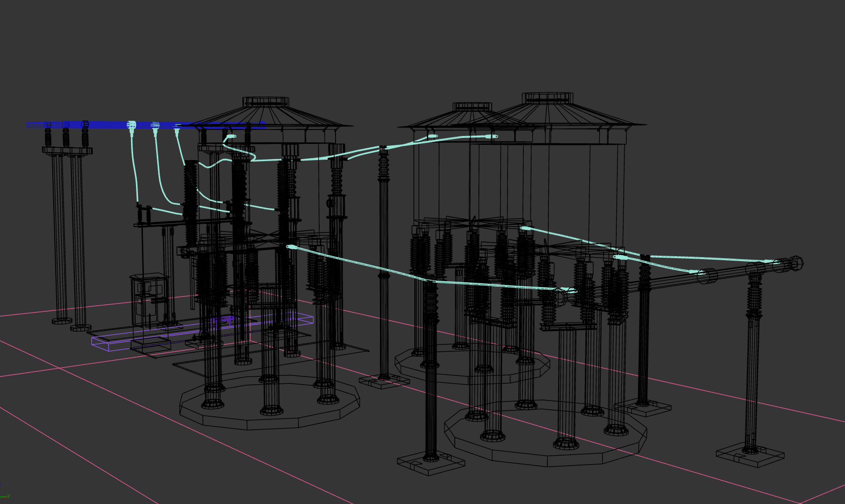Screen dimensions: 845x504
Task: Select the control cabinet wireframe box
Action: (150, 300)
